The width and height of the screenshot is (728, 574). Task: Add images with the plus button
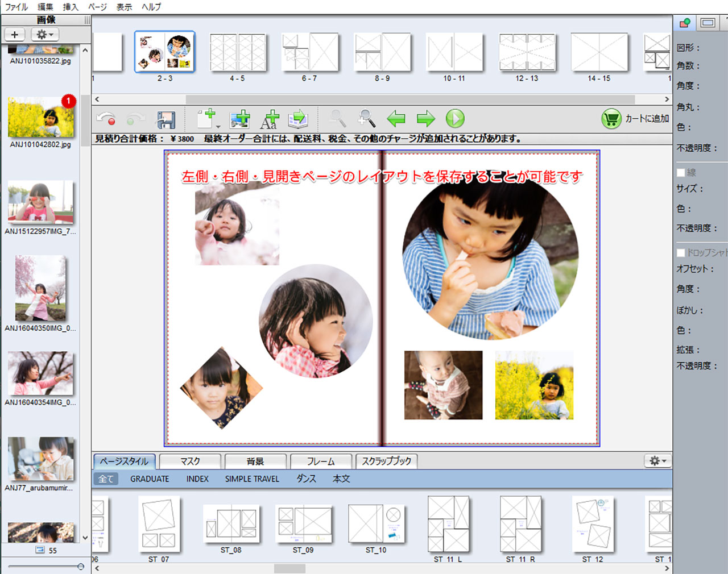click(15, 35)
